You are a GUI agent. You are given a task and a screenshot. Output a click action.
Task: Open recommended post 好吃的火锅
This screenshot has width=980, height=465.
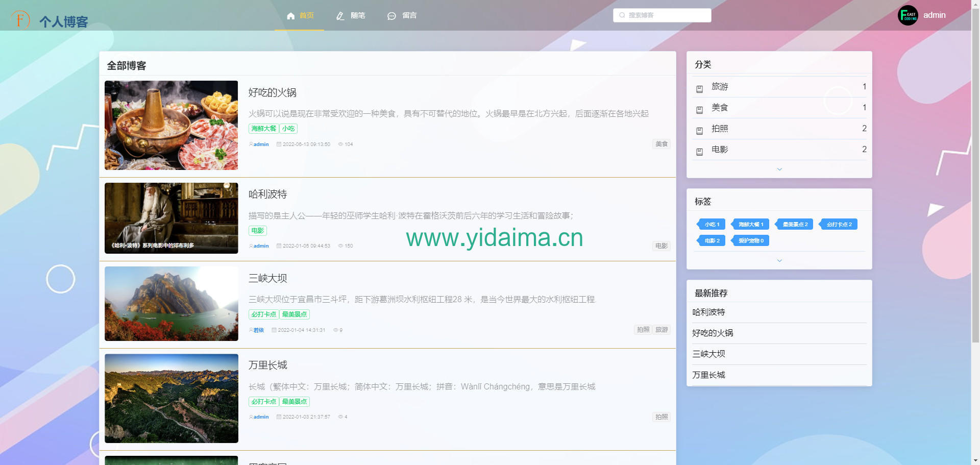pyautogui.click(x=713, y=333)
